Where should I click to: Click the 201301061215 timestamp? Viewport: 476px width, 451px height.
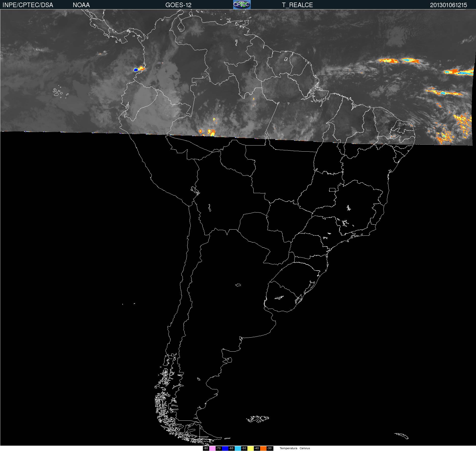449,5
